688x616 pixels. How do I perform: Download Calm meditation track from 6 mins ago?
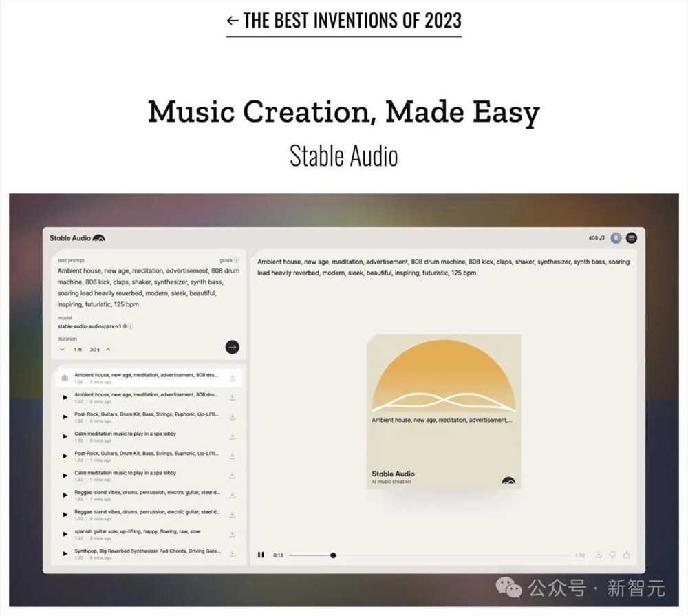[x=232, y=436]
